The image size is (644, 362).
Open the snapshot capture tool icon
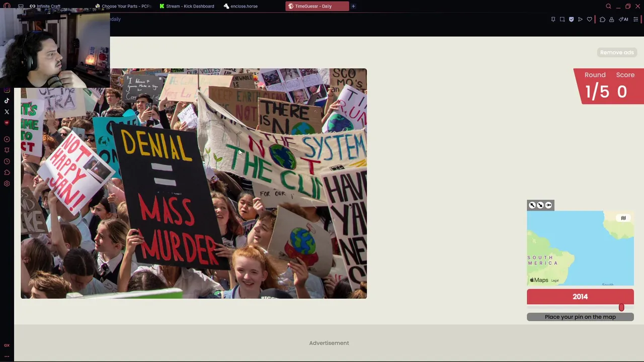pos(562,19)
